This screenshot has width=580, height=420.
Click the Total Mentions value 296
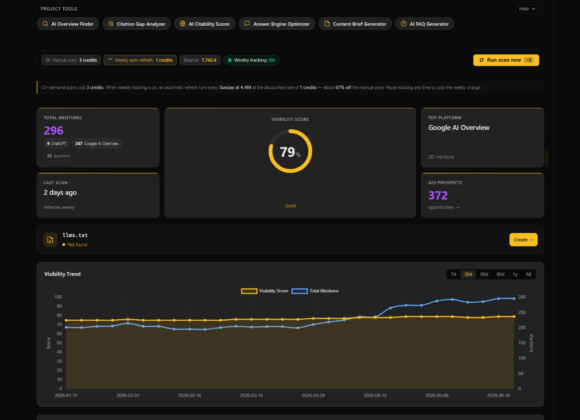(54, 130)
